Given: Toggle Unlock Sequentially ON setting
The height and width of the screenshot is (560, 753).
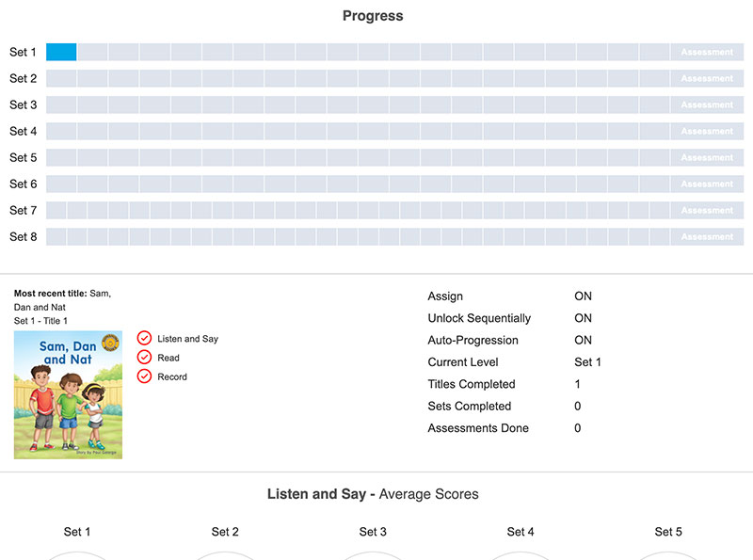Looking at the screenshot, I should tap(583, 318).
